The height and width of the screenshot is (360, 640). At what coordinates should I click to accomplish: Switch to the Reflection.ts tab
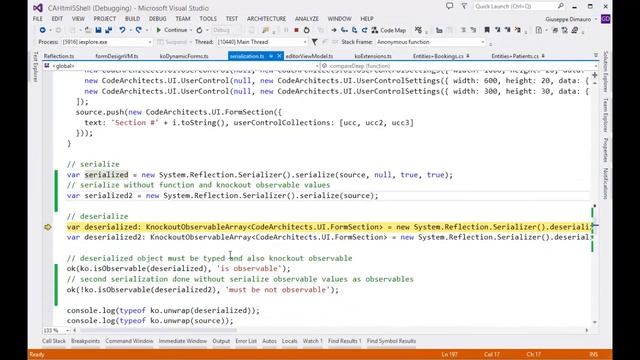click(x=59, y=56)
